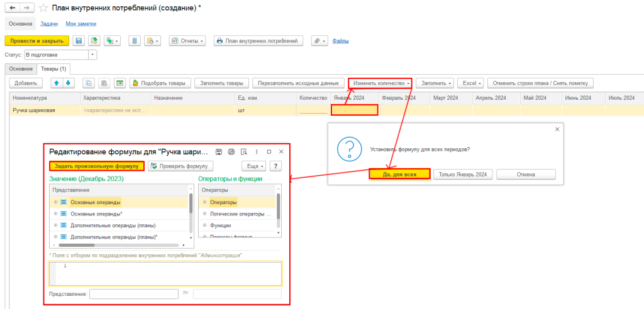The width and height of the screenshot is (644, 309).
Task: Click the Январь 2024 cell for Ручка шариковая
Action: [355, 110]
